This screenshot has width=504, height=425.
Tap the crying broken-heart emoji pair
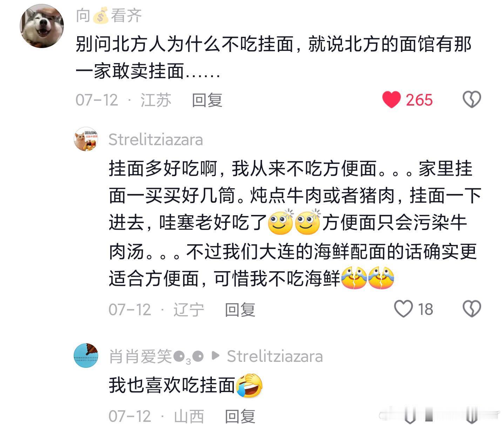[368, 278]
